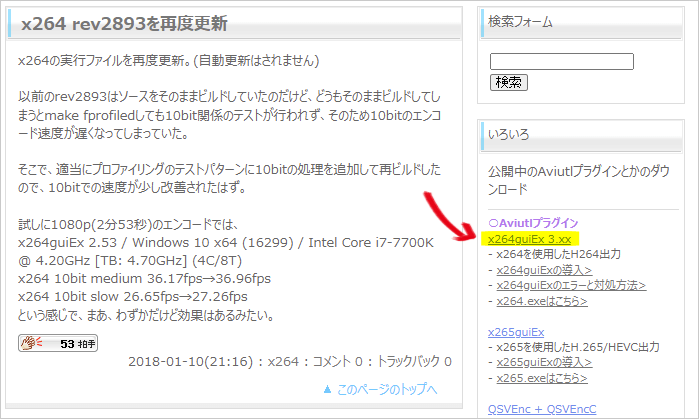Open the x264guiExのエラーと対処方法 link
The width and height of the screenshot is (699, 419).
[x=572, y=285]
